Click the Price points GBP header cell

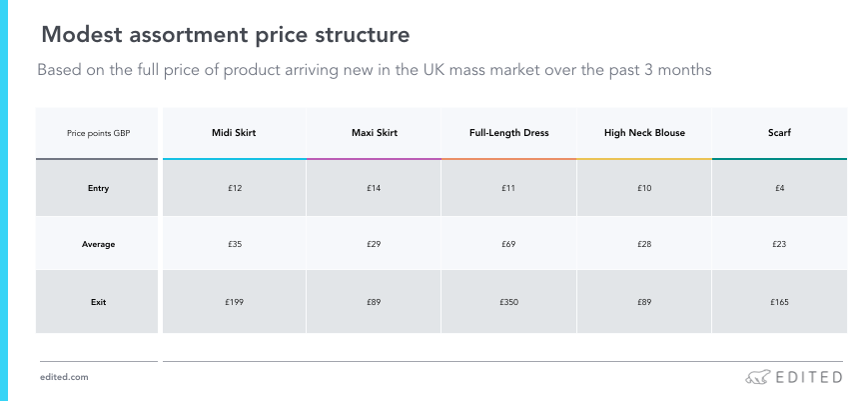pos(99,133)
